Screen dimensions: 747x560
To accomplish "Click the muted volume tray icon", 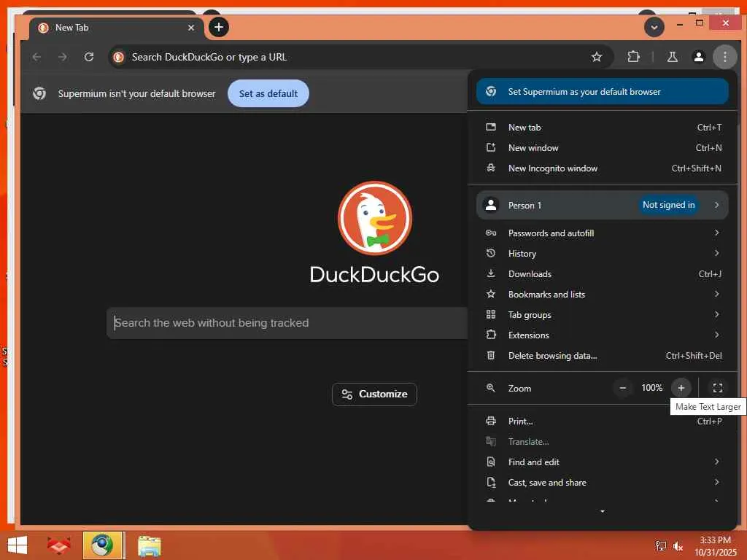I will pyautogui.click(x=678, y=546).
